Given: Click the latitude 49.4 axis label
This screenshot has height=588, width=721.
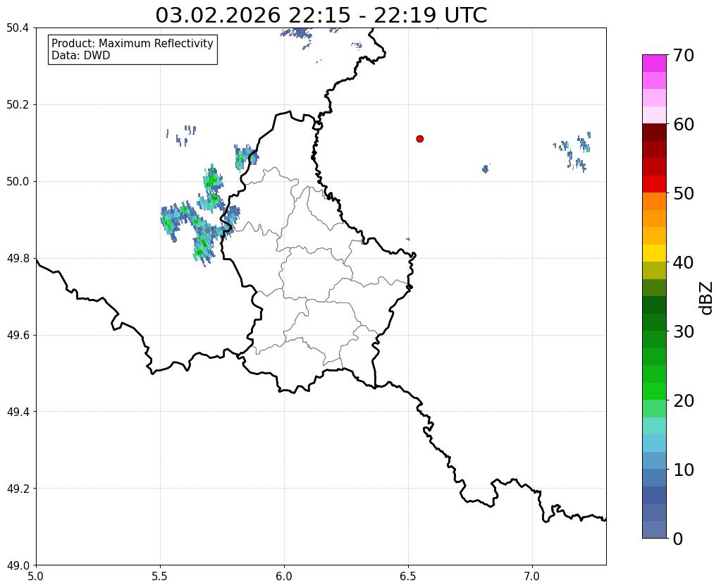Looking at the screenshot, I should point(18,412).
